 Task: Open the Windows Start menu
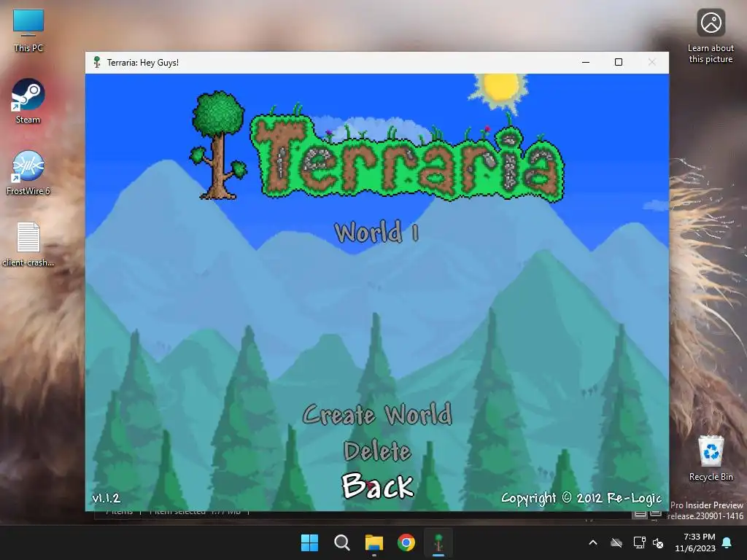coord(309,542)
